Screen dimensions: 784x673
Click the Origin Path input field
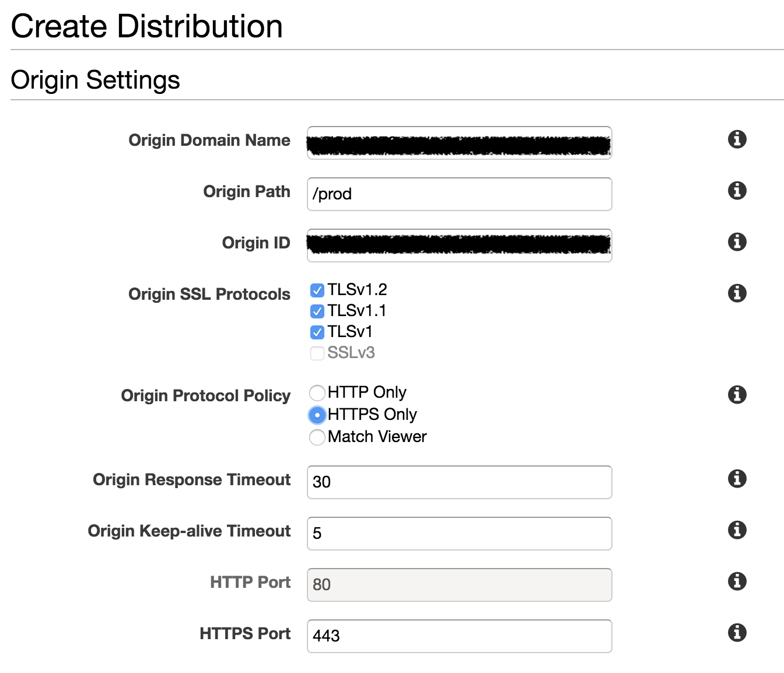point(459,194)
